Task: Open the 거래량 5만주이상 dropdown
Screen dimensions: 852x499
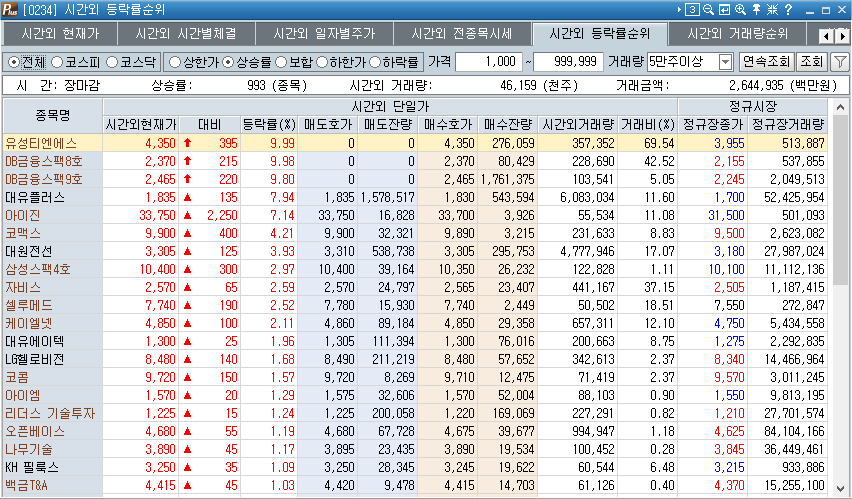Action: coord(725,62)
